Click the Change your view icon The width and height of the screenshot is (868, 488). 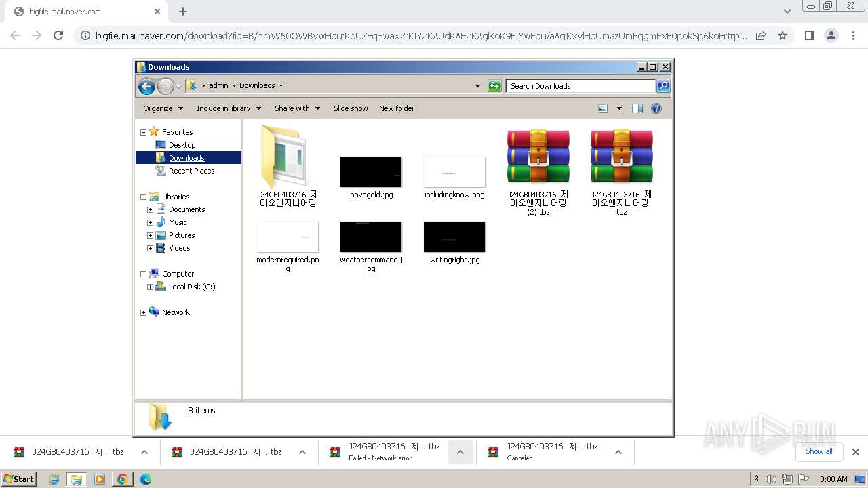603,108
